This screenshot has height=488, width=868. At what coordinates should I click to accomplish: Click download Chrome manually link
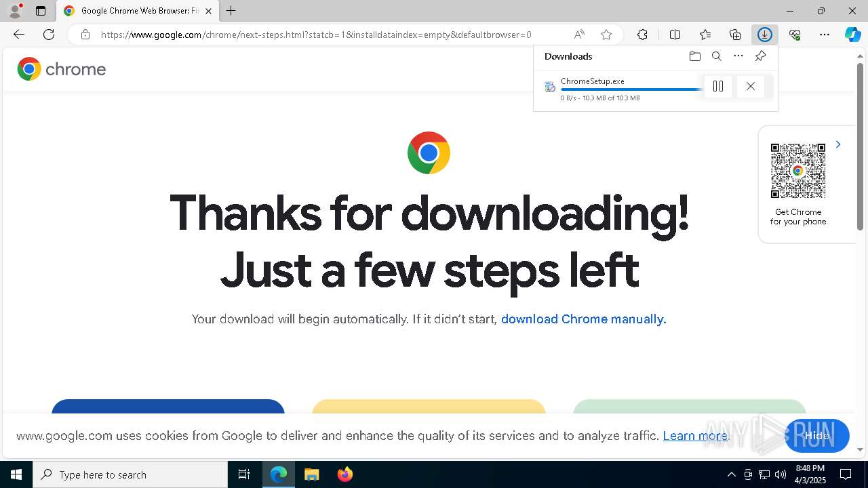[583, 319]
